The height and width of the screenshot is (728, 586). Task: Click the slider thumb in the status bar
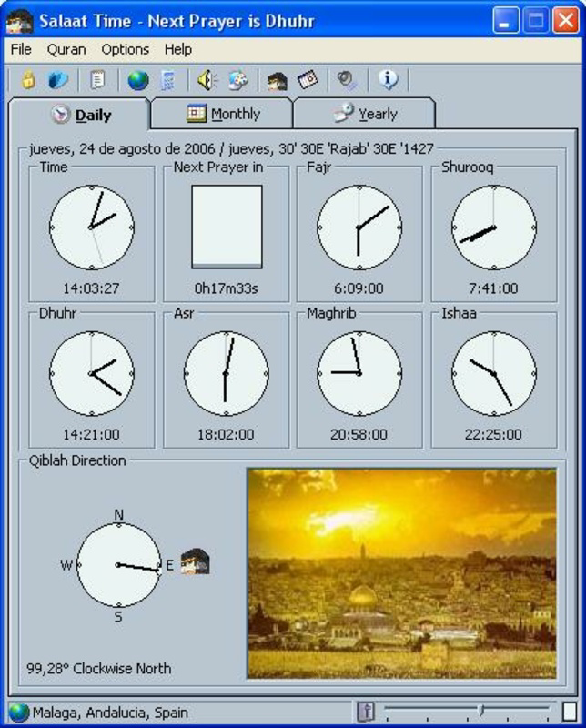point(481,711)
